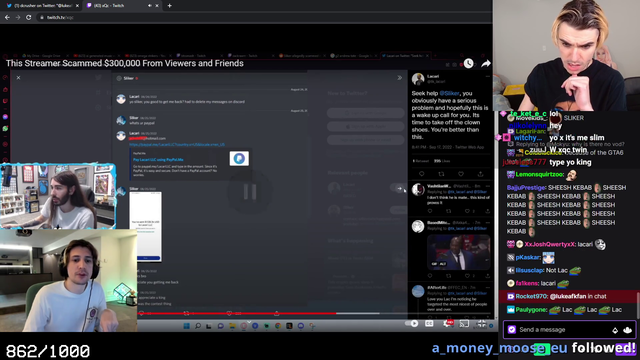Screen dimensions: 640x360
Task: Mute audio on the Twitch tab
Action: point(149,6)
